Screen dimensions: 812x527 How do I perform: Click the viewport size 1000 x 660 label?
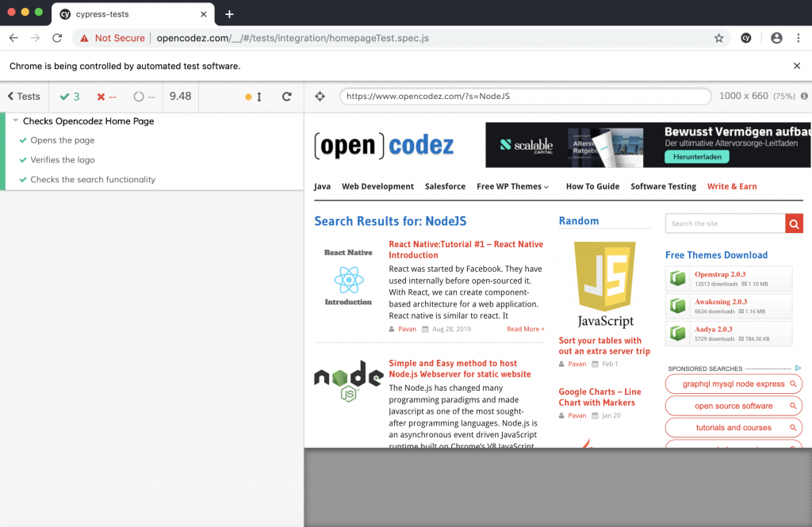coord(744,96)
